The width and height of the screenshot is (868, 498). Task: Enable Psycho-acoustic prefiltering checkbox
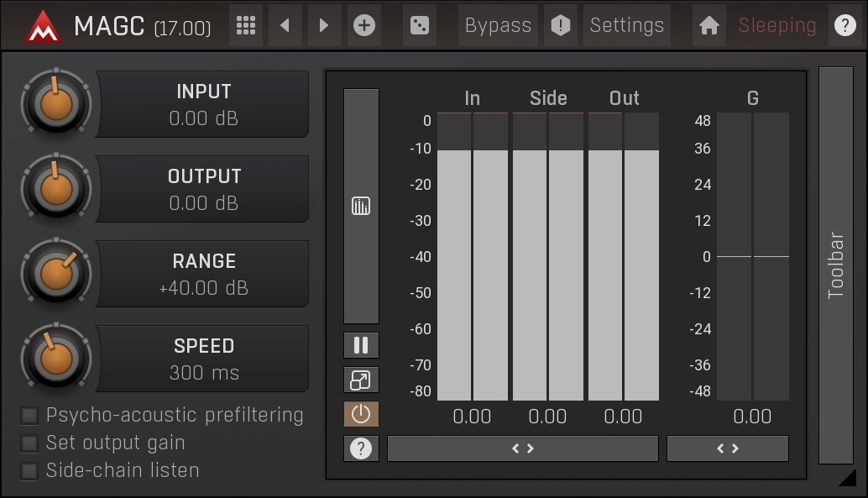coord(30,416)
